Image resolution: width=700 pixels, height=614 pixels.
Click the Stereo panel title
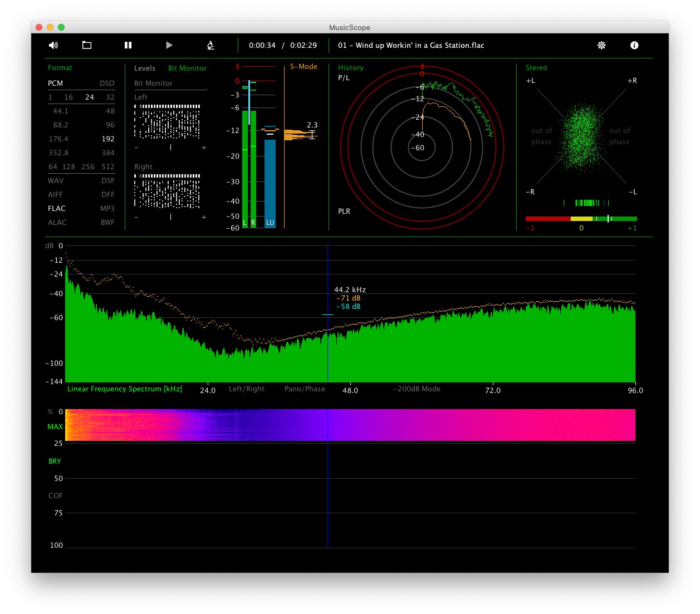tap(536, 67)
